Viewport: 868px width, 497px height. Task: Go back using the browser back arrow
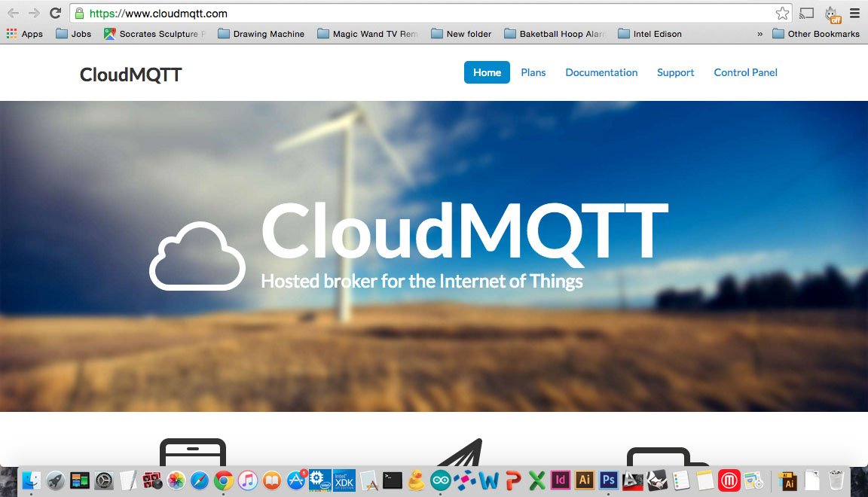[13, 14]
